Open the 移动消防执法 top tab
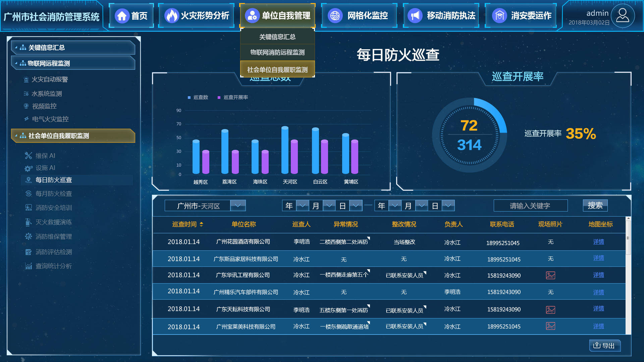The width and height of the screenshot is (644, 362). coord(441,16)
